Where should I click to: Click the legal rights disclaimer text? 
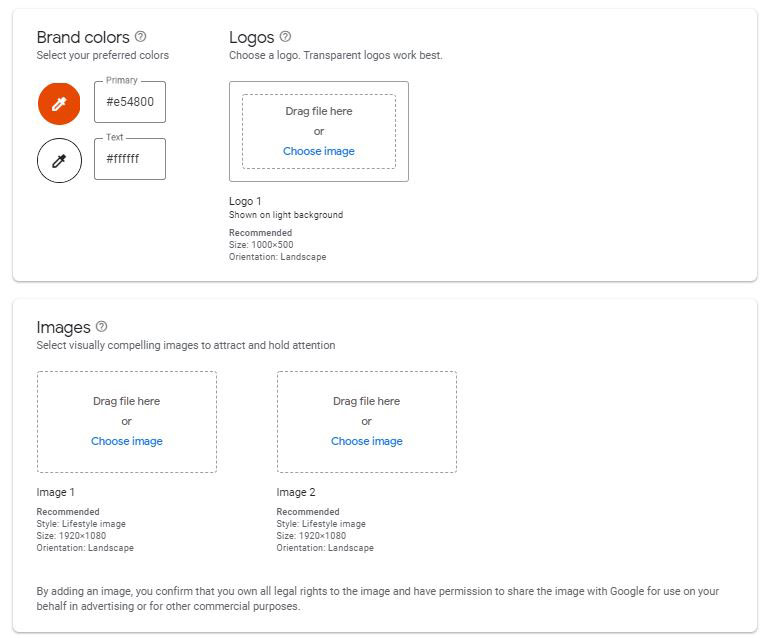(x=377, y=598)
